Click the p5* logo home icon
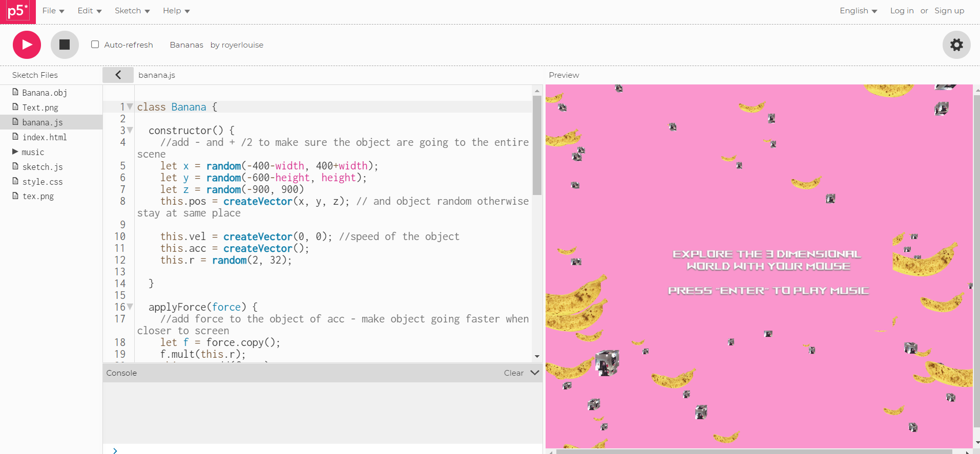This screenshot has width=980, height=454. tap(18, 11)
